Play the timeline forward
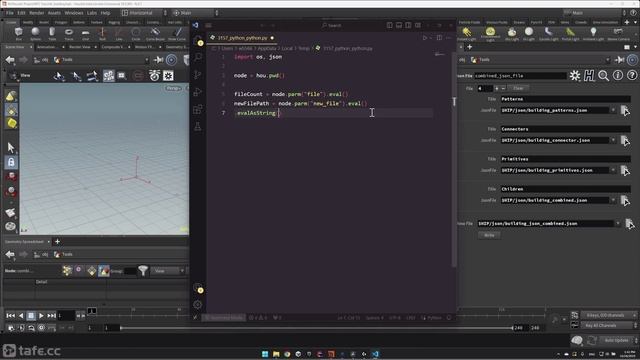This screenshot has height=360, width=640. coord(41,316)
